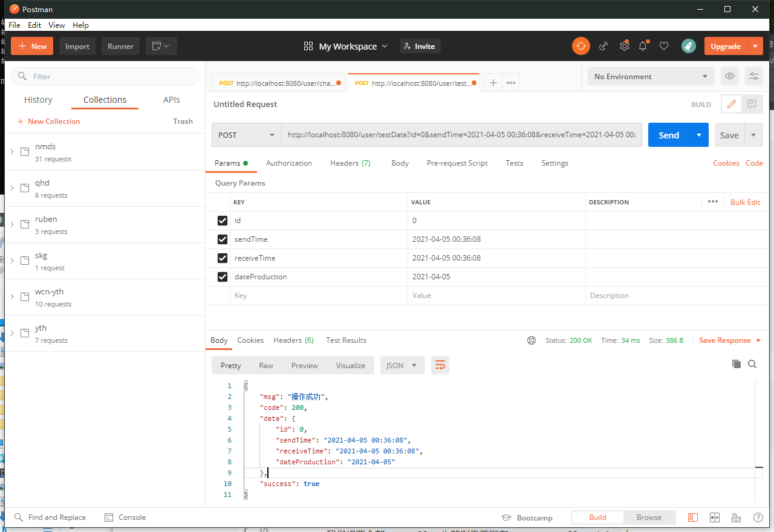Viewport: 774px width, 532px height.
Task: Click the environment quick look eye icon
Action: pos(730,76)
